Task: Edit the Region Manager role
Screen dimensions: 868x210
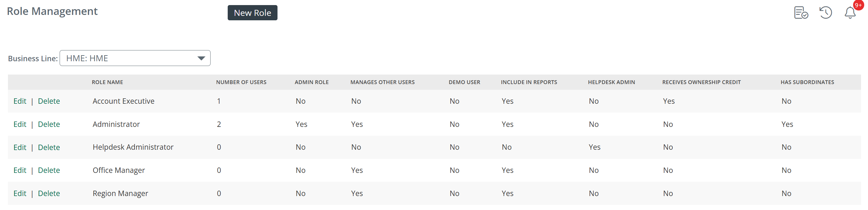Action: (20, 194)
